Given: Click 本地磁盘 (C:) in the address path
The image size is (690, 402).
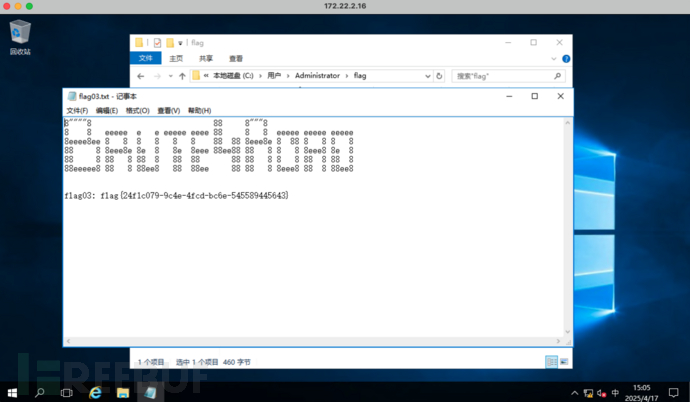Looking at the screenshot, I should click(x=233, y=76).
